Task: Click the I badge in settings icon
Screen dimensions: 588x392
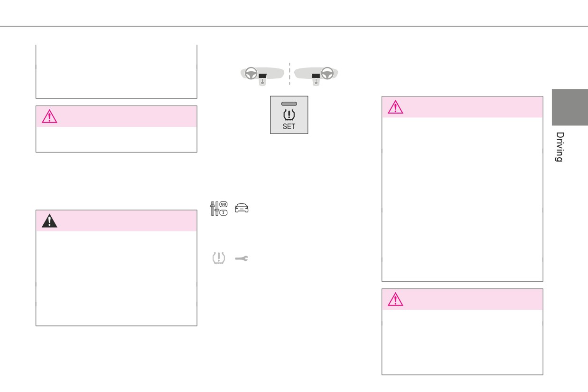Action: point(223,213)
